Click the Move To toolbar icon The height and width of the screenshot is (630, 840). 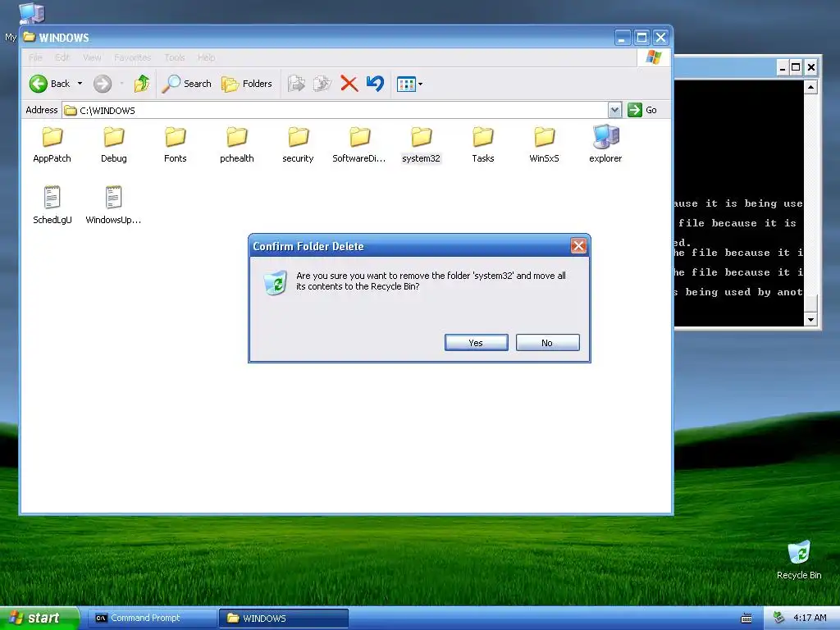pyautogui.click(x=296, y=84)
